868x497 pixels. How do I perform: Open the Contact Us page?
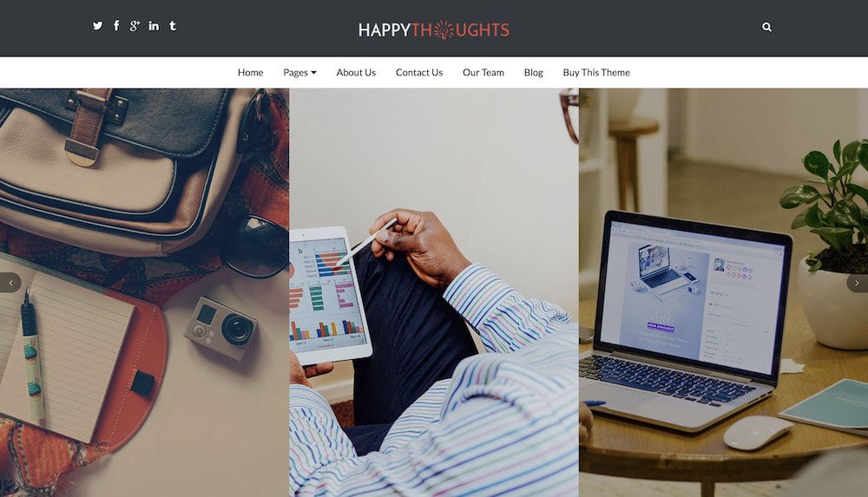(x=419, y=73)
